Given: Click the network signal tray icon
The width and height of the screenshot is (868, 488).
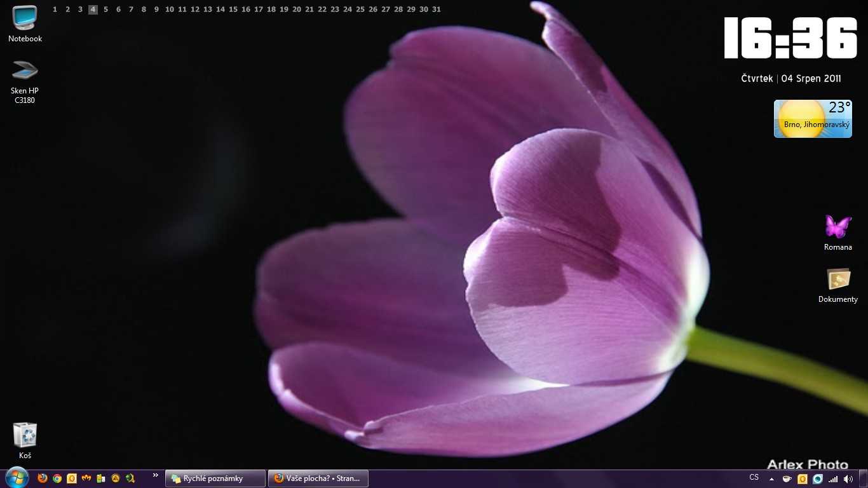Looking at the screenshot, I should tap(833, 478).
